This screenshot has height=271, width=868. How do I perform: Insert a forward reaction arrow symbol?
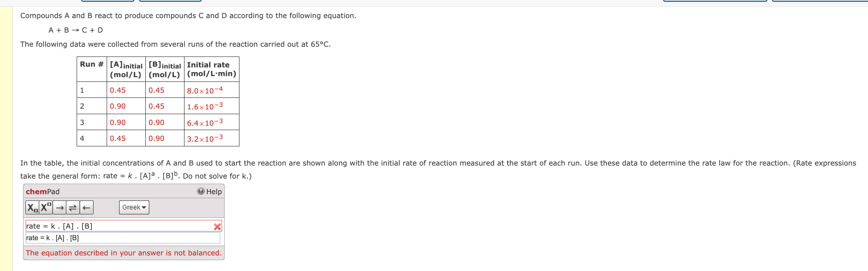pyautogui.click(x=59, y=208)
